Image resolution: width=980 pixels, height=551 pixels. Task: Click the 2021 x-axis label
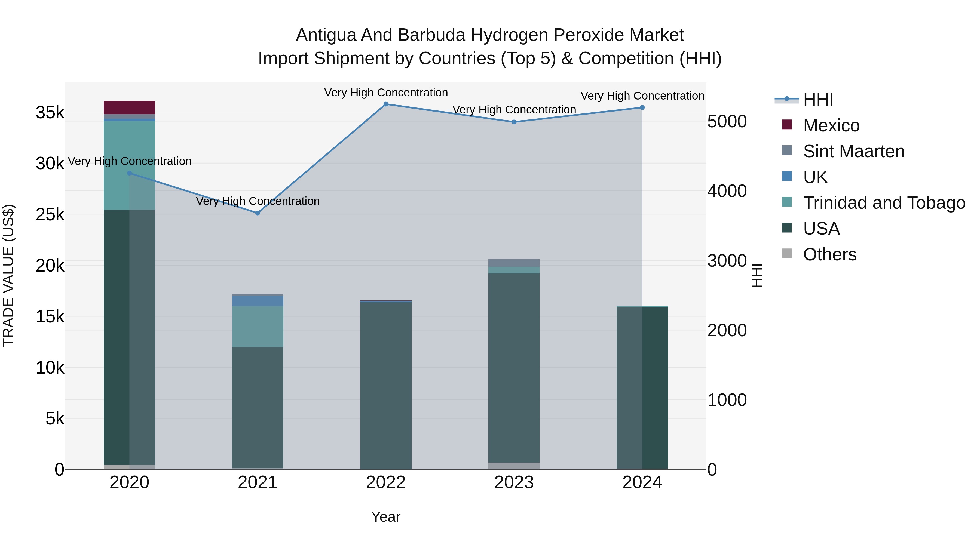(x=258, y=482)
